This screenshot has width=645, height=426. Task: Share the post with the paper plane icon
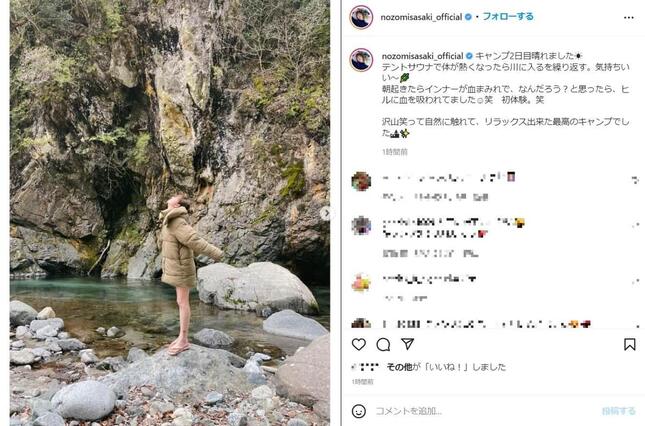pos(407,344)
